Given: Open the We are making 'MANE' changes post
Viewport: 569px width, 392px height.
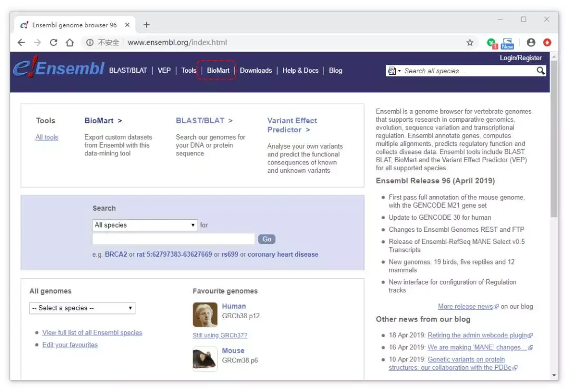Looking at the screenshot, I should (x=477, y=347).
